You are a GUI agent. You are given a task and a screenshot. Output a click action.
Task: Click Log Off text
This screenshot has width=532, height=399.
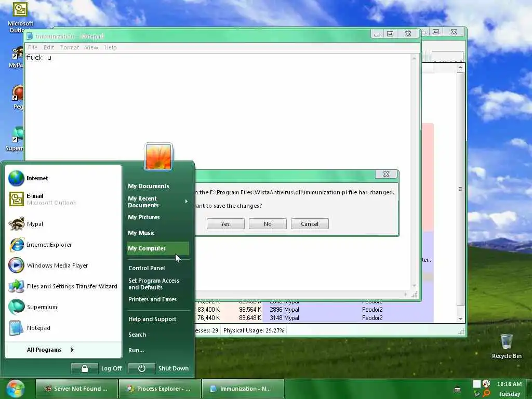click(111, 368)
